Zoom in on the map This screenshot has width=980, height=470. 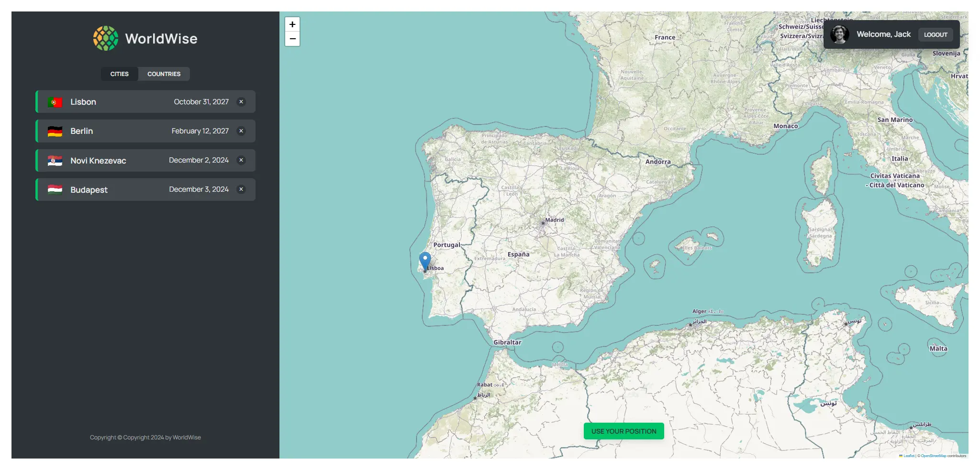292,24
